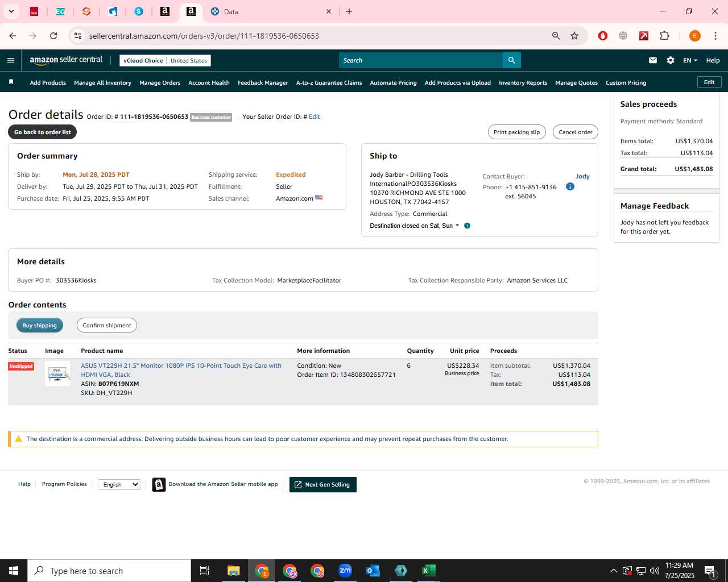Open Manage Quotes menu item
Screen dimensions: 728x582
[576, 82]
